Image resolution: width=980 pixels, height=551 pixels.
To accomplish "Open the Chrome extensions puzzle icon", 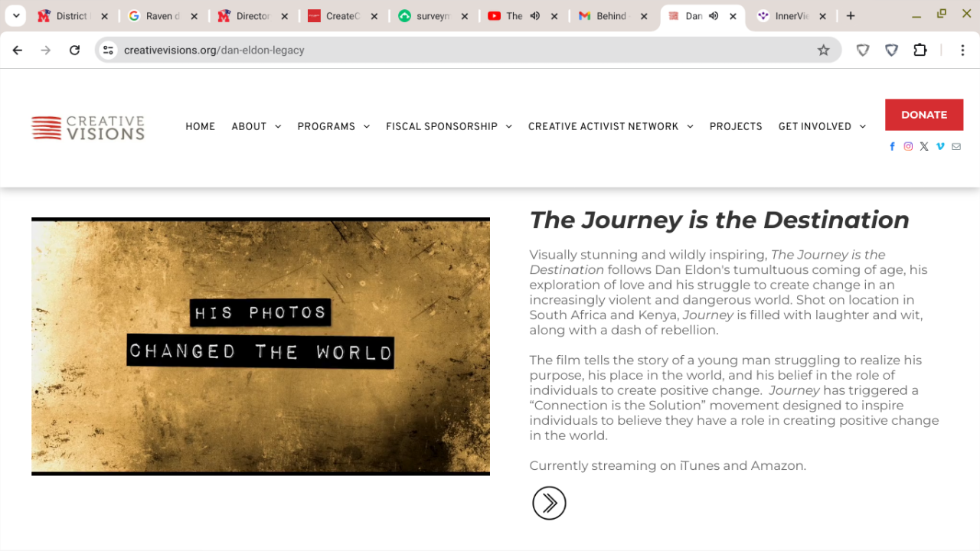I will (920, 50).
